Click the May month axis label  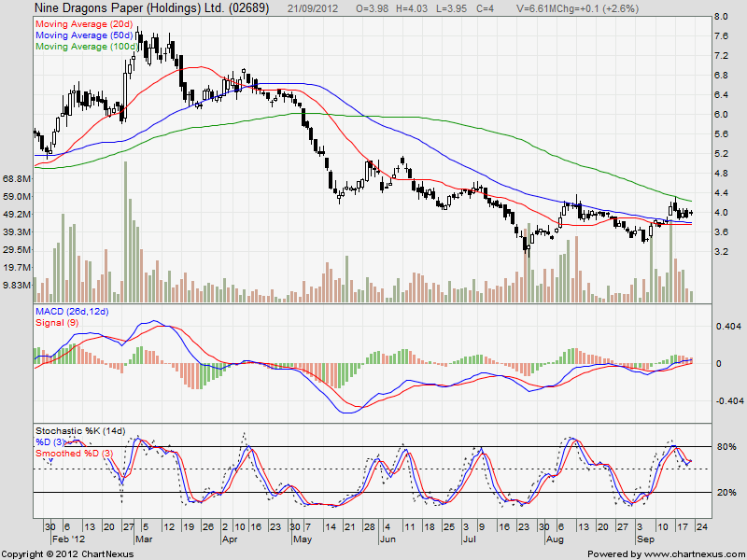[x=302, y=539]
